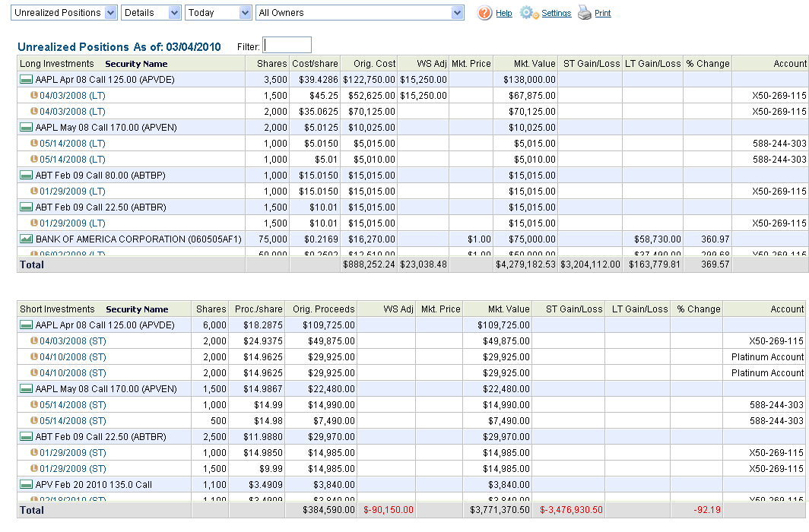Click clock icon beside 04/03/2008 (LT) 2,000 shares
This screenshot has height=532, width=809.
pyautogui.click(x=34, y=112)
